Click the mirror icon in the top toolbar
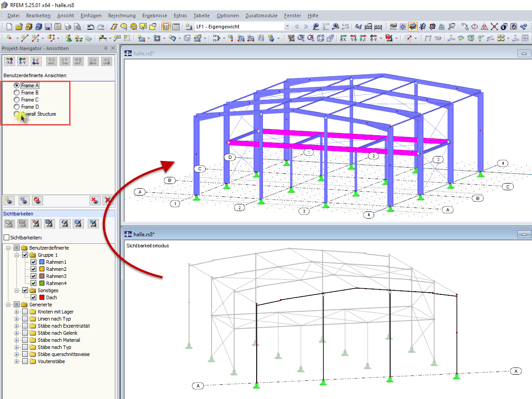 tap(484, 27)
